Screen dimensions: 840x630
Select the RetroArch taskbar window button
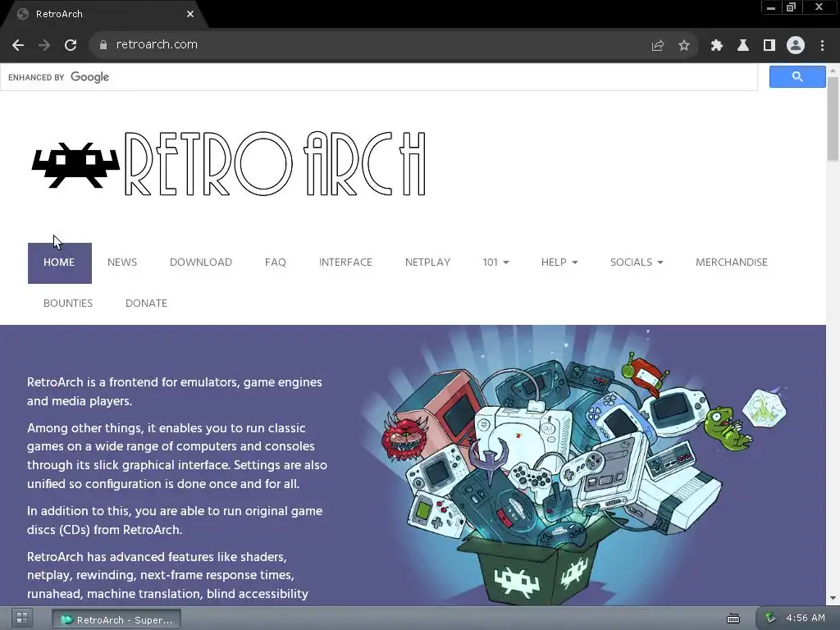coord(116,619)
